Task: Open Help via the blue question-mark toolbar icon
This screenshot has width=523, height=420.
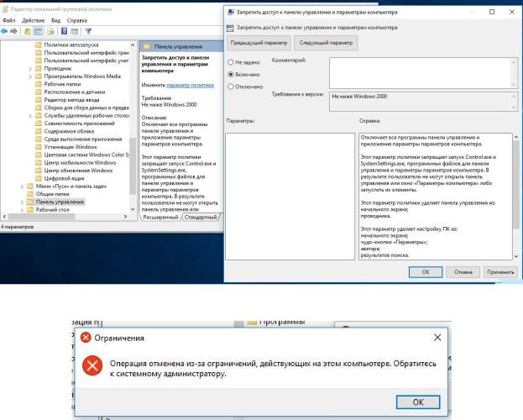Action: (x=64, y=31)
